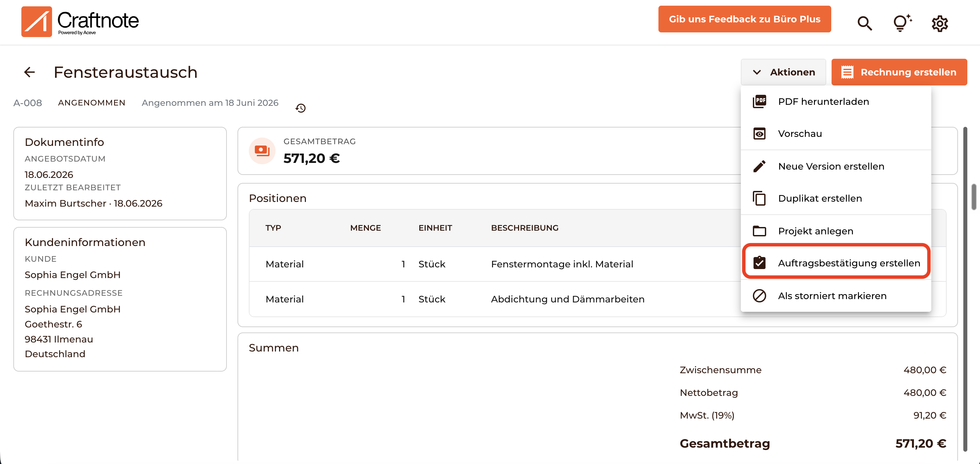980x464 pixels.
Task: Open the lightbulb ideas icon
Action: pos(902,23)
